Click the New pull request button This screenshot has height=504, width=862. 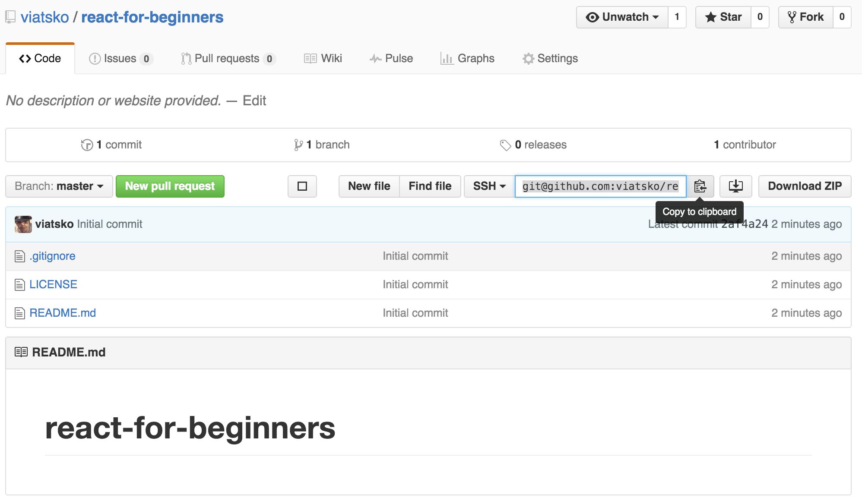(x=170, y=186)
